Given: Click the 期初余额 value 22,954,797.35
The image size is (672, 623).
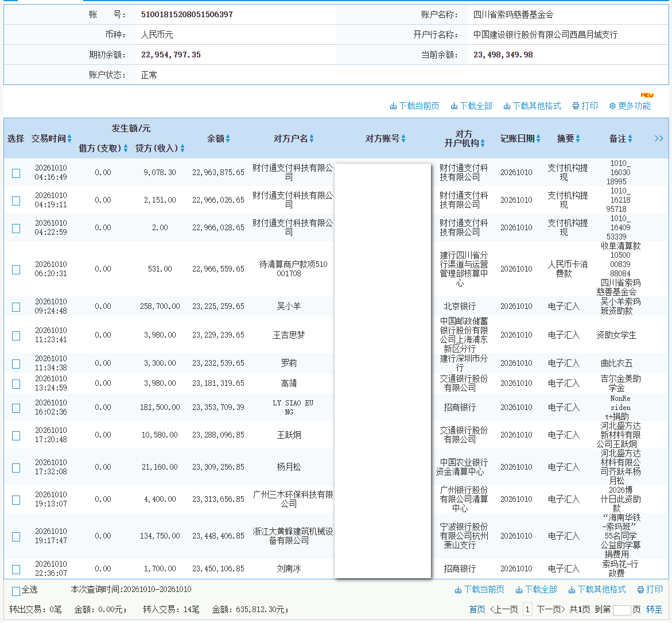Looking at the screenshot, I should click(x=171, y=55).
